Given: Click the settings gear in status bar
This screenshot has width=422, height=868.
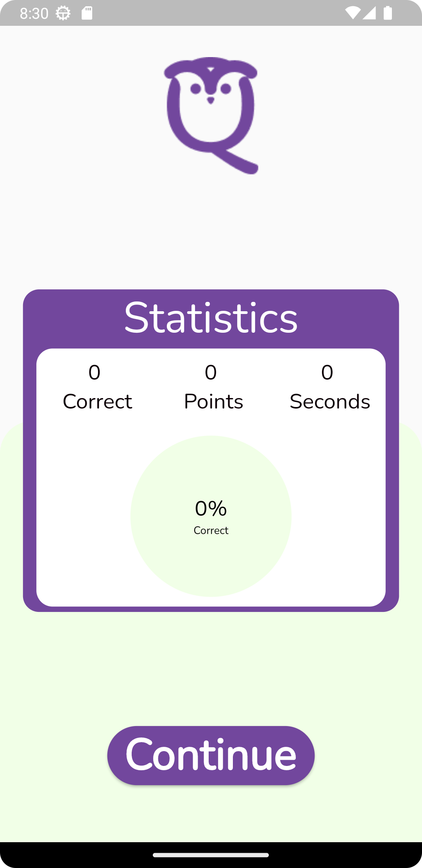Looking at the screenshot, I should pos(63,13).
